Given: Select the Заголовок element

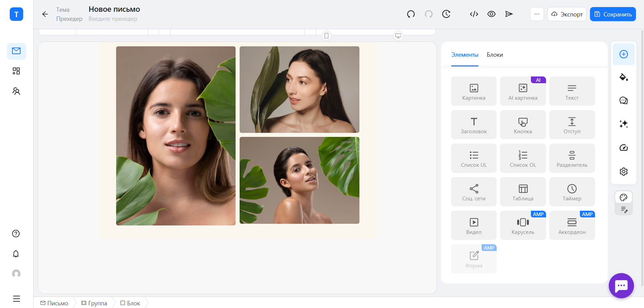Looking at the screenshot, I should pyautogui.click(x=474, y=125).
